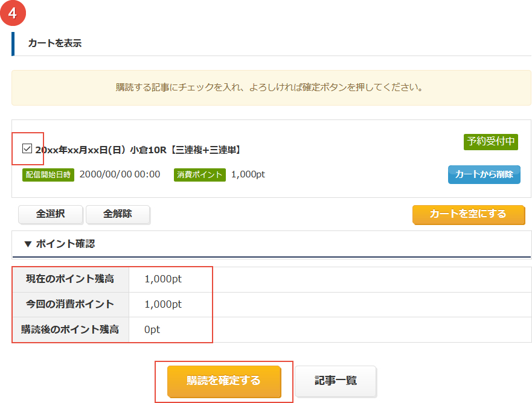Click the yellow instruction notice banner
Screen dimensions: 532x403
[x=271, y=87]
